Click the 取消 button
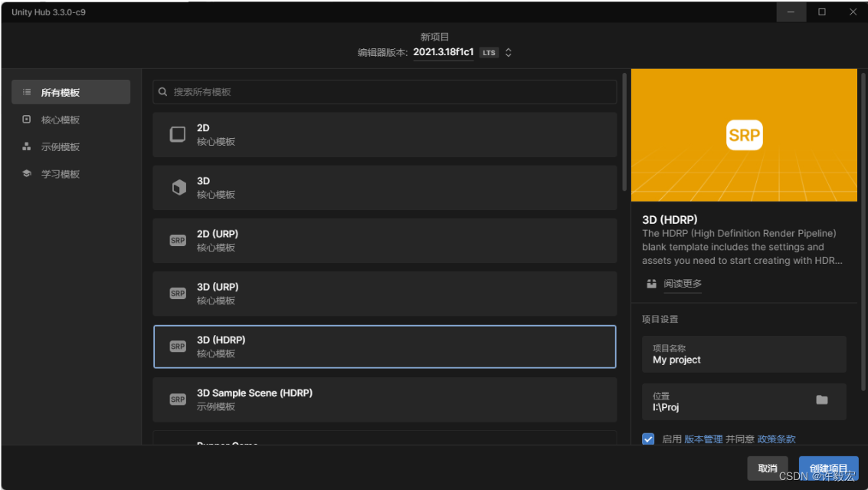868x490 pixels. pyautogui.click(x=767, y=469)
